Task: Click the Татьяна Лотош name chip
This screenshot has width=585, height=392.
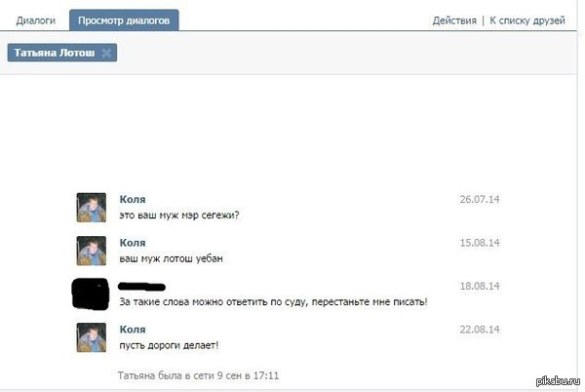Action: 55,53
